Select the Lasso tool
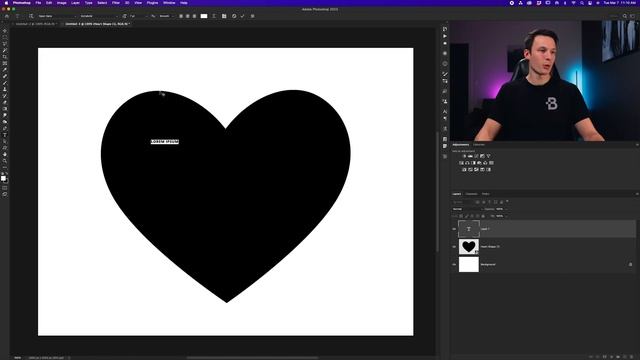The width and height of the screenshot is (640, 360). [x=5, y=44]
